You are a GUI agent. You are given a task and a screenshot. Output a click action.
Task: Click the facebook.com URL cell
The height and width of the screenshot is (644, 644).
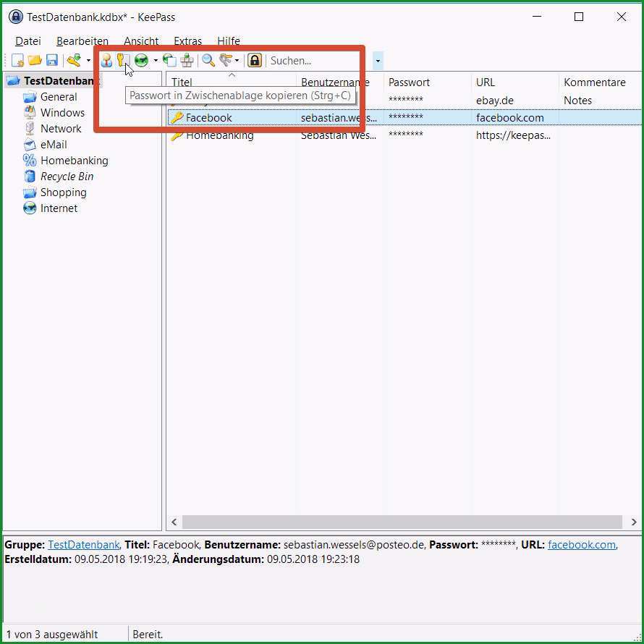point(509,118)
